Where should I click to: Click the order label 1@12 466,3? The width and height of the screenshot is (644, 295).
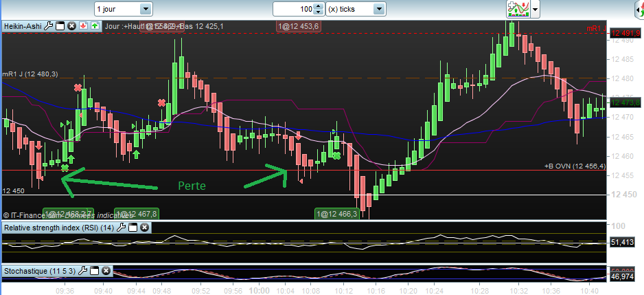337,214
